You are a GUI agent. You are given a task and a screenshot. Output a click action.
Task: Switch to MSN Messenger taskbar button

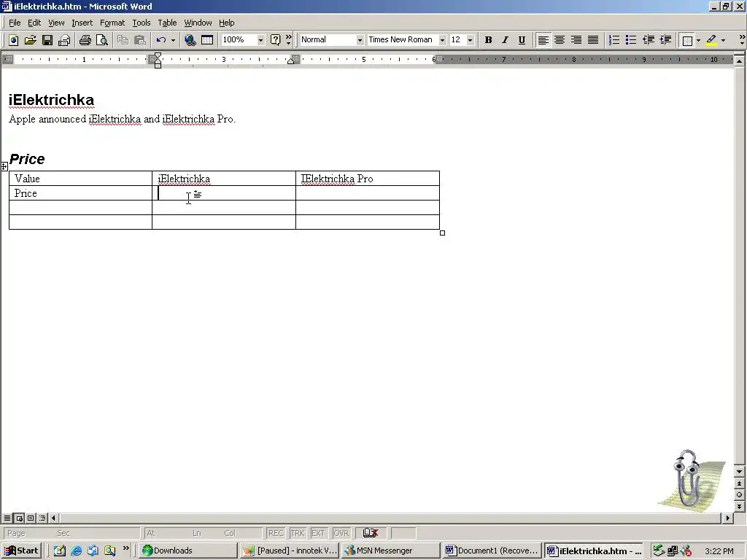click(x=391, y=551)
